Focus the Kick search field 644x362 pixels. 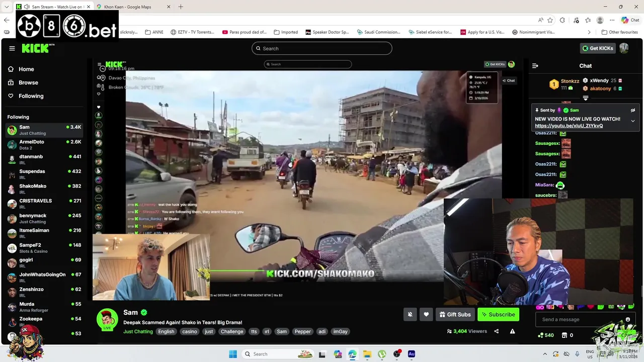[322, 48]
